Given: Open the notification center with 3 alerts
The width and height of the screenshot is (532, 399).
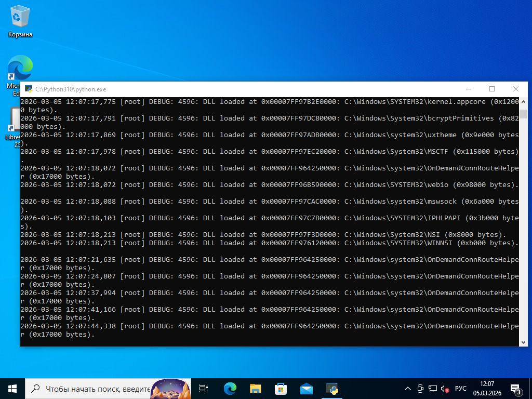Looking at the screenshot, I should pos(516,388).
